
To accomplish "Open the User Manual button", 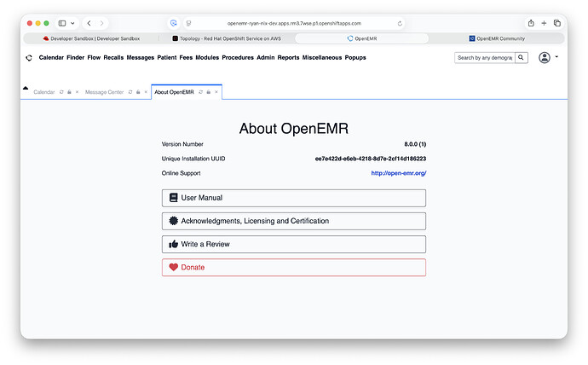I will coord(294,198).
